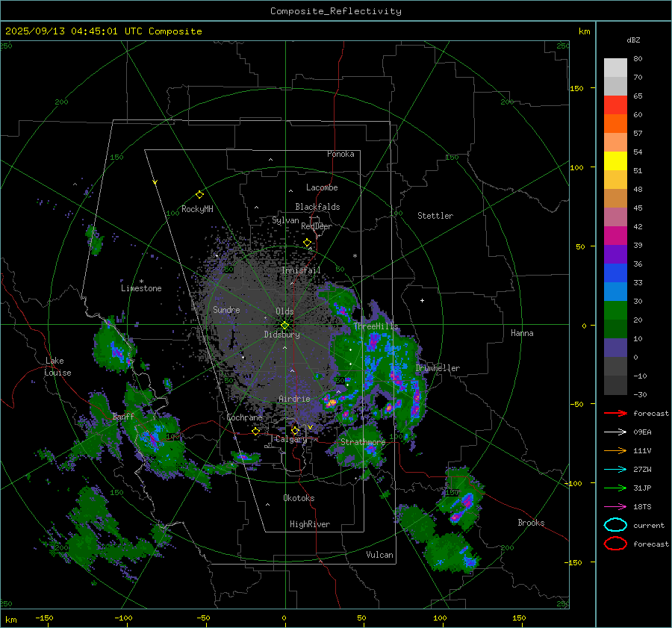Click the Limestone label
The width and height of the screenshot is (672, 628).
(141, 288)
